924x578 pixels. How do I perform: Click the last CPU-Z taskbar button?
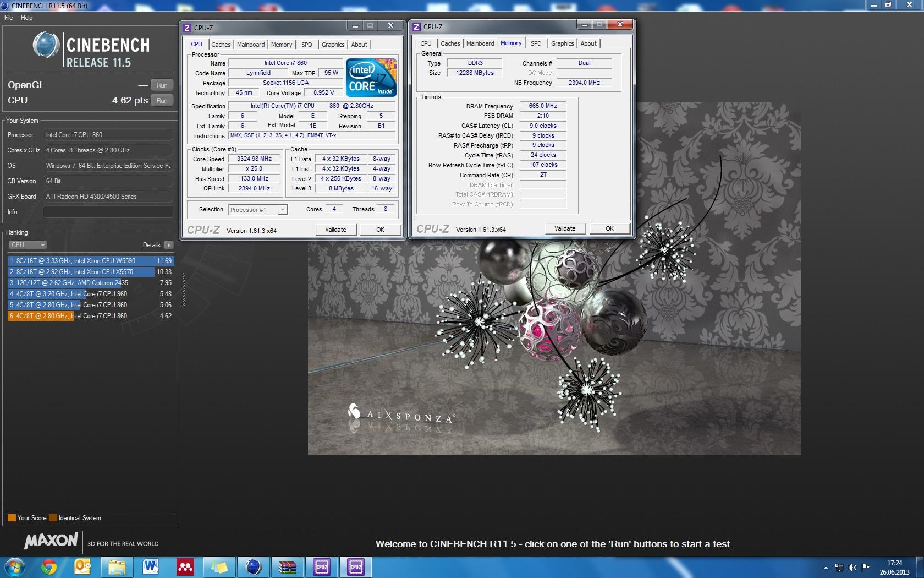click(x=356, y=567)
